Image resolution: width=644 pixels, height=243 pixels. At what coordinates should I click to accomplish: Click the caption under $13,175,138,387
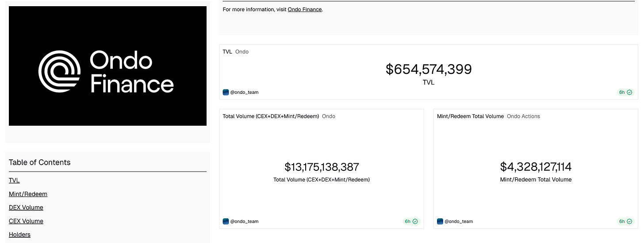(x=322, y=180)
